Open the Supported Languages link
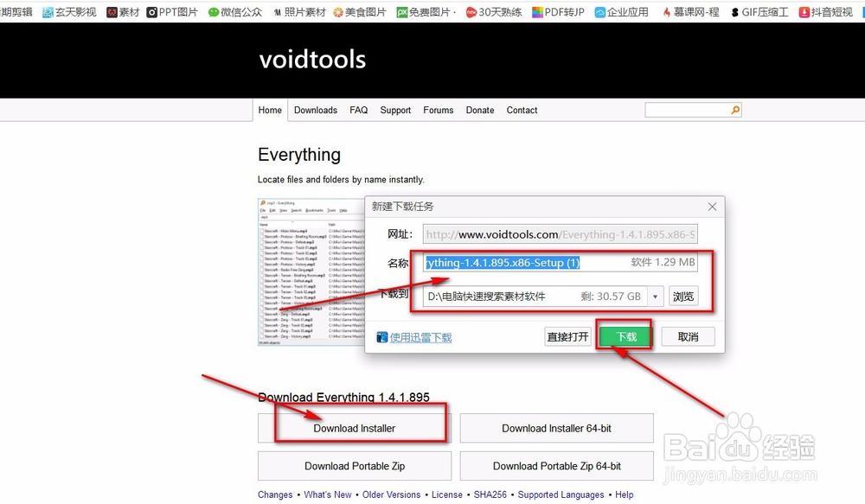This screenshot has height=504, width=865. tap(561, 494)
